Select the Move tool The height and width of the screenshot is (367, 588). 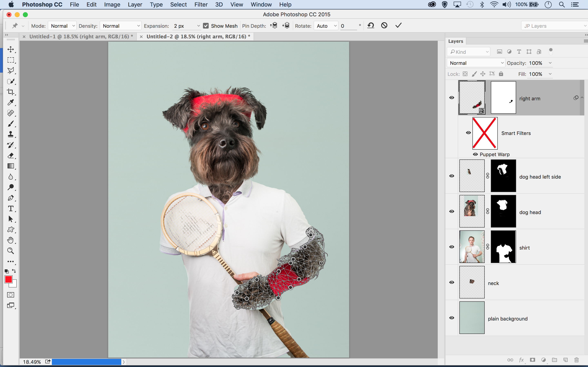[10, 50]
